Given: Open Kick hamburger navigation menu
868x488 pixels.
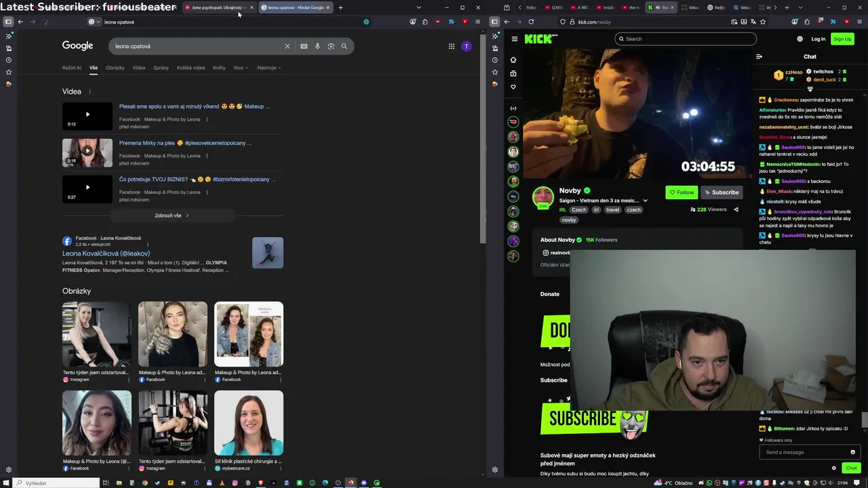Looking at the screenshot, I should (515, 39).
